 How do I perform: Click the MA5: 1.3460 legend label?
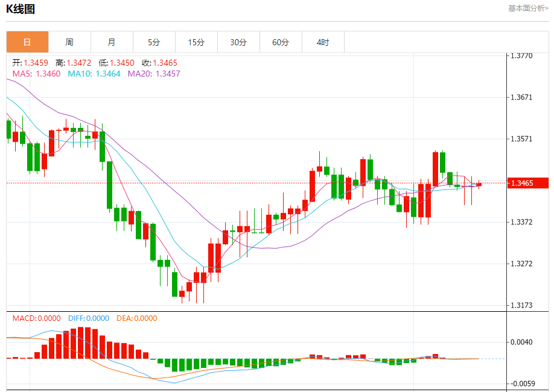pos(36,74)
